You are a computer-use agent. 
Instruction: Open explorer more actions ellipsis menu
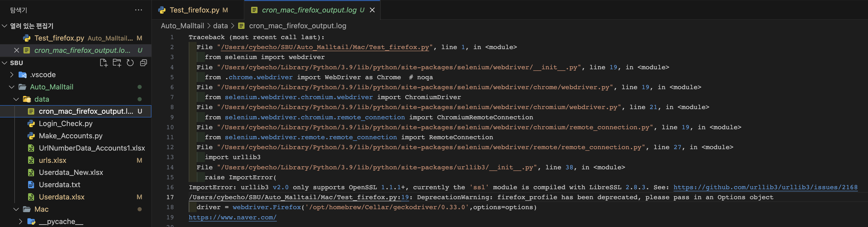click(138, 10)
